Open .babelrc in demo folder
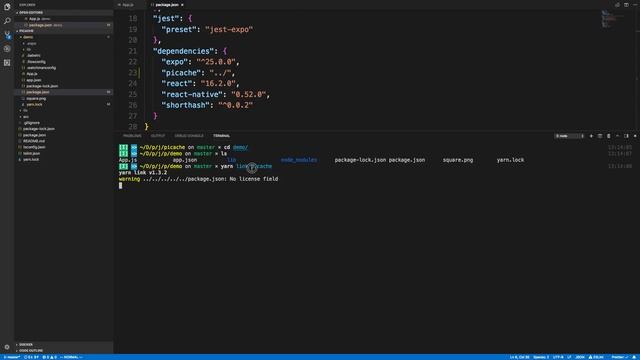Viewport: 640px width, 360px height. point(33,56)
